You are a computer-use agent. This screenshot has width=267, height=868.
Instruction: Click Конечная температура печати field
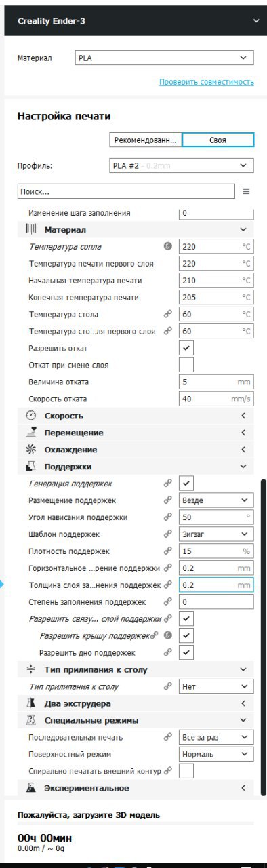point(216,297)
